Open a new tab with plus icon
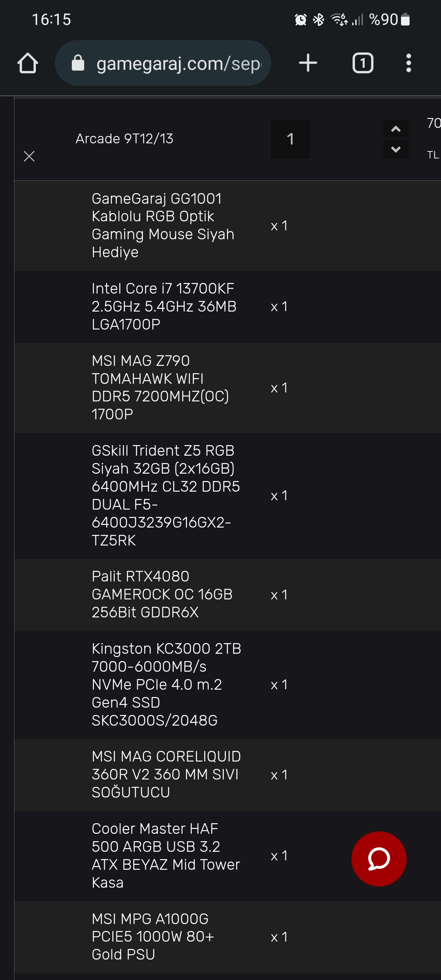Image resolution: width=441 pixels, height=980 pixels. [308, 63]
